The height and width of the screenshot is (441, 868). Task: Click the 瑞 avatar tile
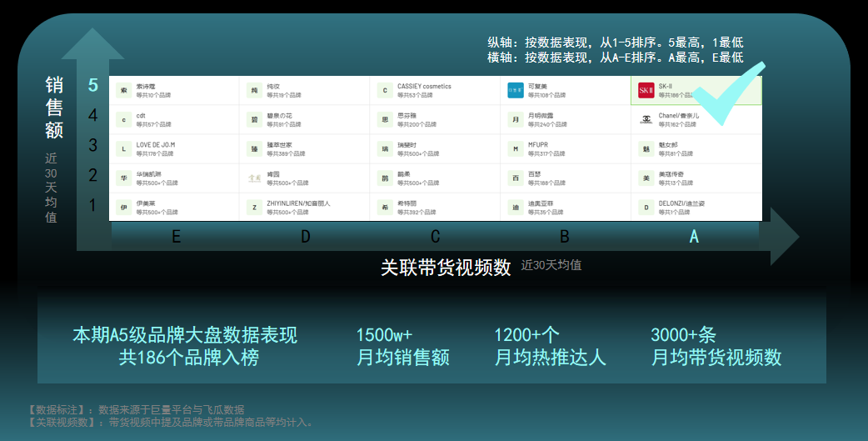click(x=385, y=149)
